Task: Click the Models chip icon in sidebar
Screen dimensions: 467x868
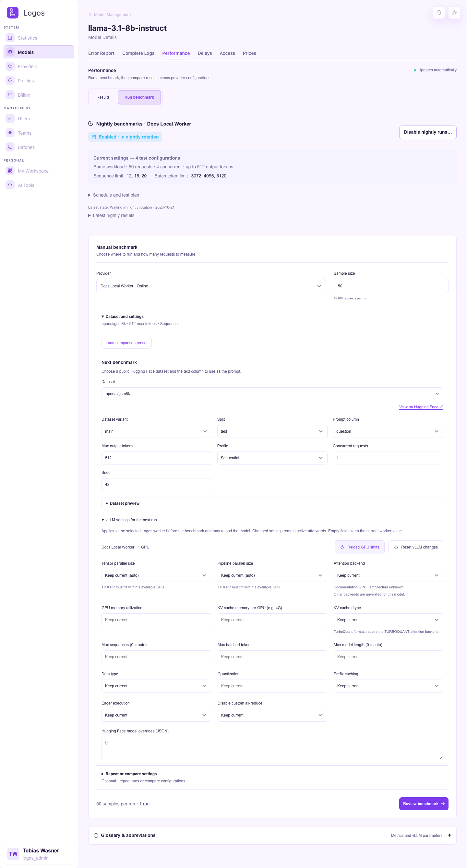Action: click(x=10, y=52)
